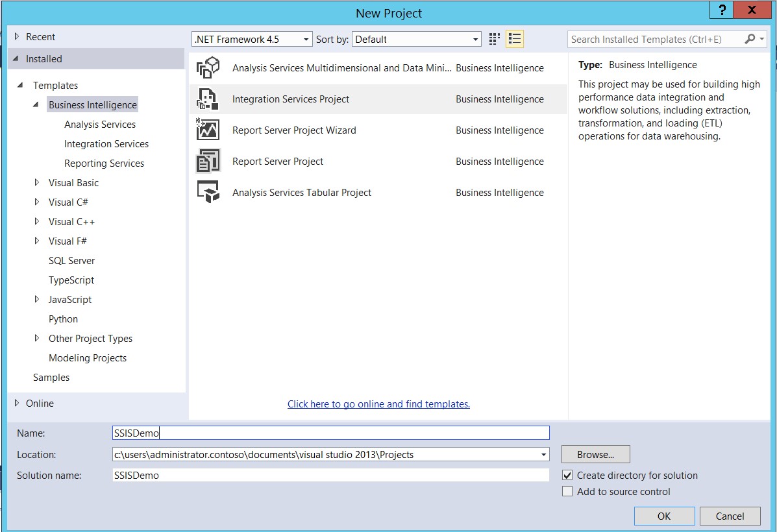Select the Integration Services Project icon
This screenshot has height=532, width=777.
pos(208,99)
